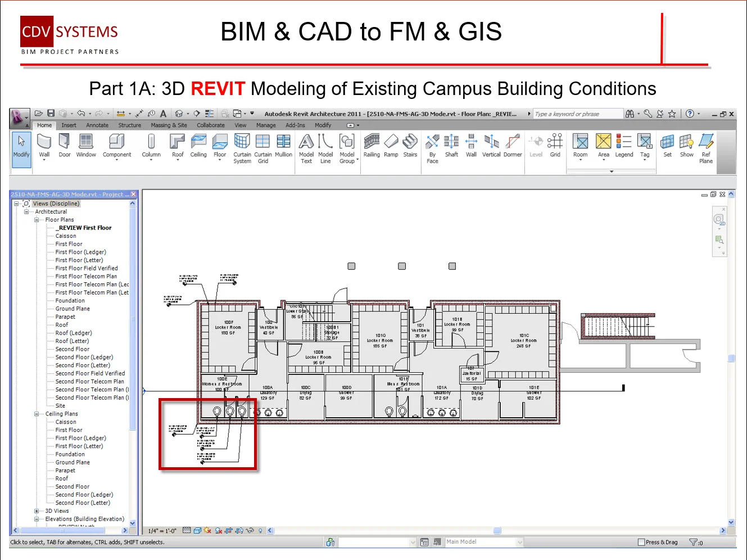The height and width of the screenshot is (560, 747).
Task: Select the Ceiling tool
Action: point(198,145)
